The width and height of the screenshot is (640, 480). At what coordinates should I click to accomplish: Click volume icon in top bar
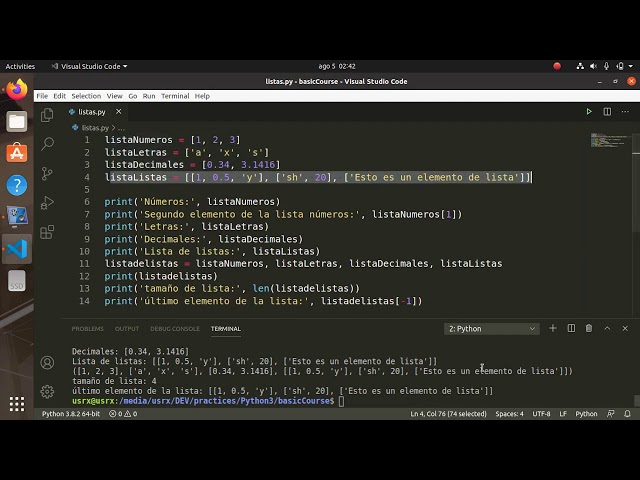coord(593,66)
